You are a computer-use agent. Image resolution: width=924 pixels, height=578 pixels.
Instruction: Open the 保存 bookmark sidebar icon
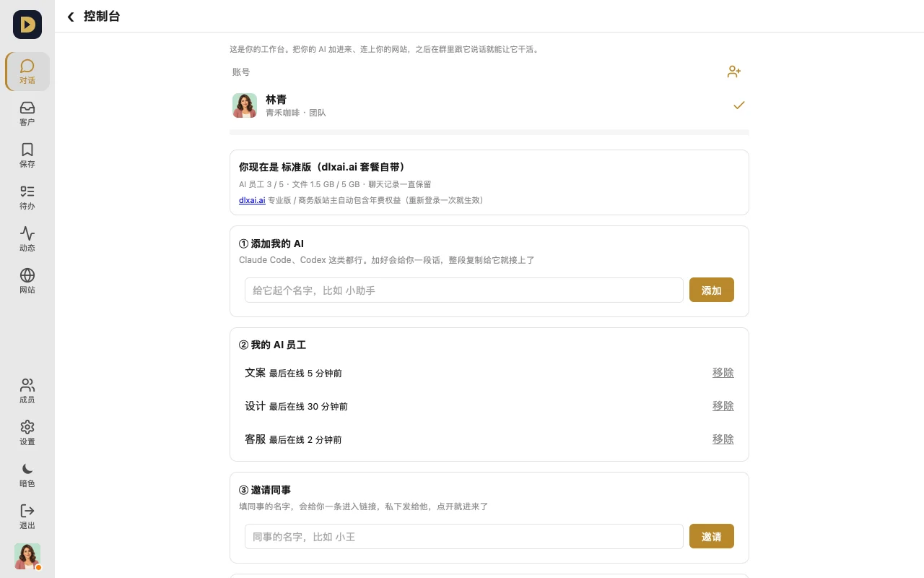[x=27, y=155]
